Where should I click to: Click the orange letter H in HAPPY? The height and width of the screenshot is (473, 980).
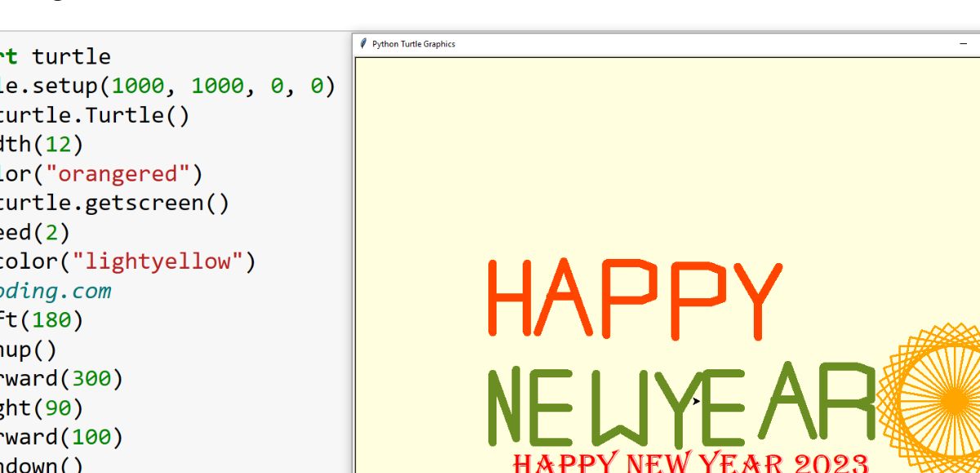pyautogui.click(x=510, y=298)
